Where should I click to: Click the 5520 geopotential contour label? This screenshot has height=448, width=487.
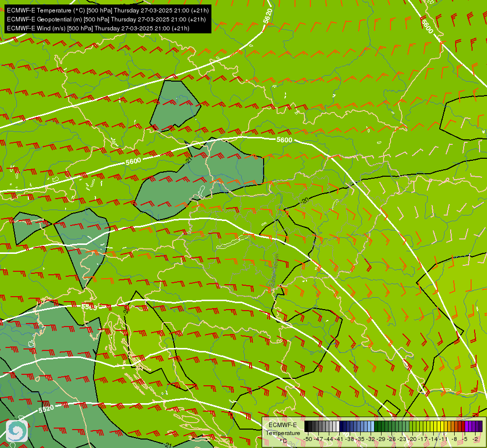tap(46, 409)
